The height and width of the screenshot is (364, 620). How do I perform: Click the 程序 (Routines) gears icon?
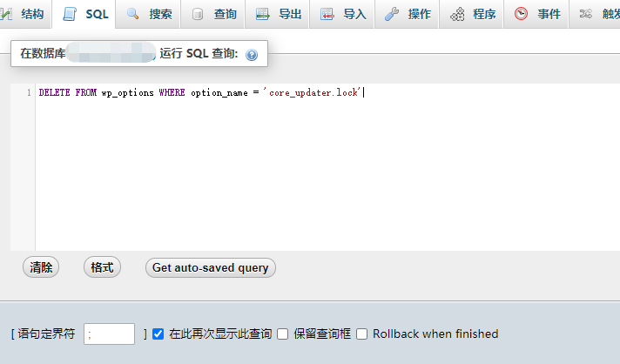[457, 14]
